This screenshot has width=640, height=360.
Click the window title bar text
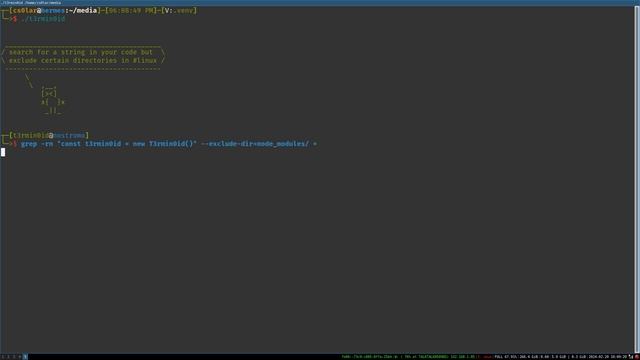click(x=32, y=2)
